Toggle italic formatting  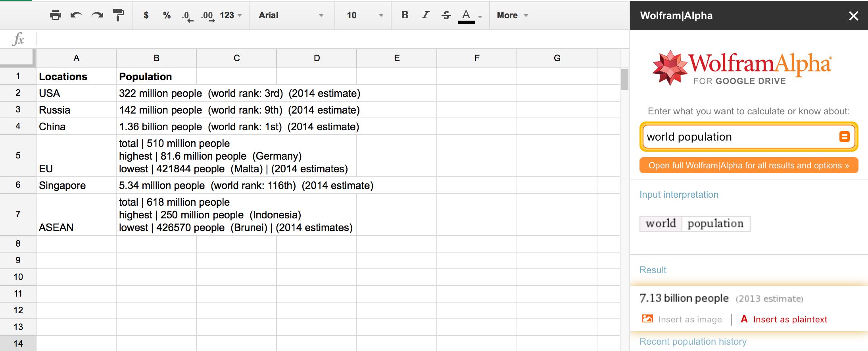425,15
